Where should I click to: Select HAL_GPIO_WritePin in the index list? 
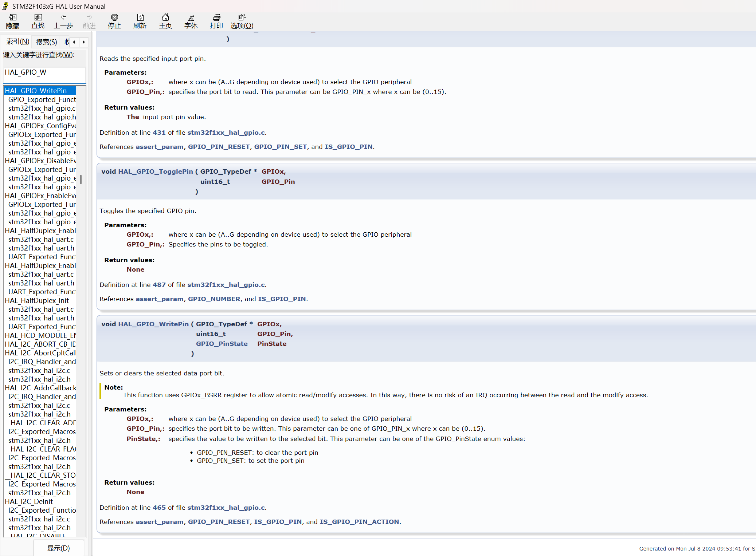pyautogui.click(x=40, y=91)
